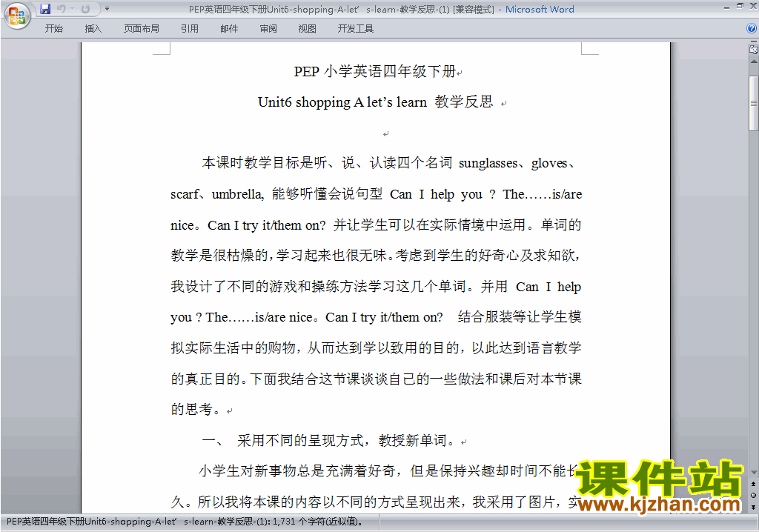
Task: Open the Select Browse Object button
Action: pyautogui.click(x=753, y=495)
